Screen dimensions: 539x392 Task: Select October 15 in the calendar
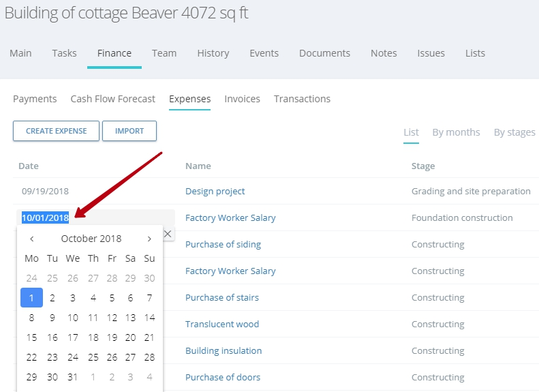pyautogui.click(x=31, y=337)
